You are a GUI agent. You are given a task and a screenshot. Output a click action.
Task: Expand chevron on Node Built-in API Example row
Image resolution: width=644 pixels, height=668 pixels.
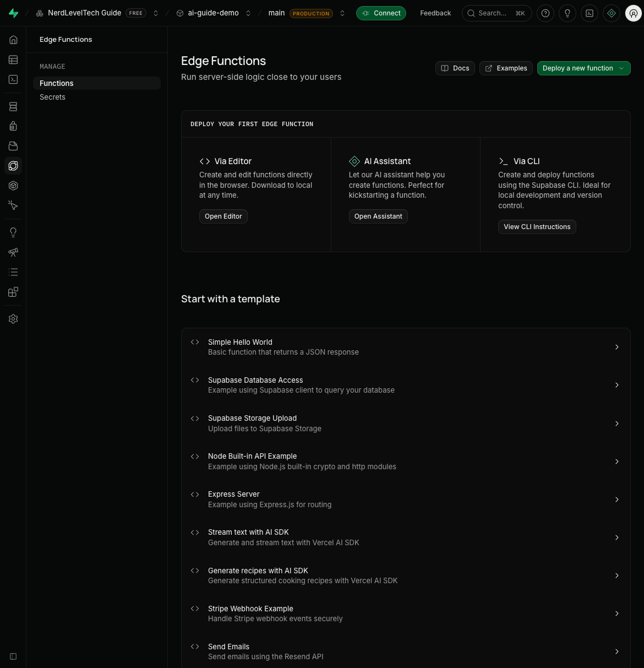617,461
